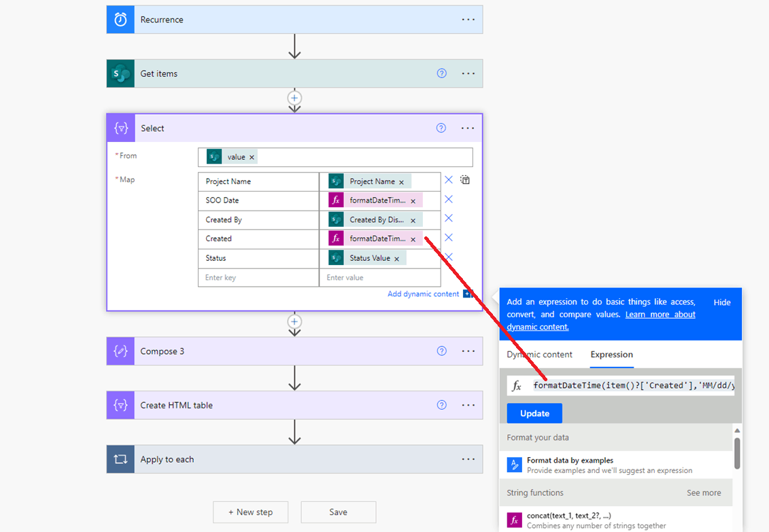Delete the Project Name map row
The width and height of the screenshot is (769, 532).
[448, 180]
